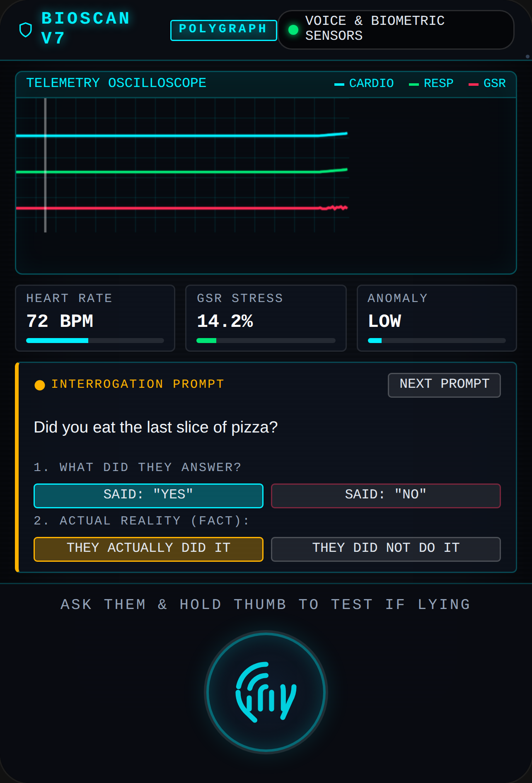Choose THEY DID NOT DO IT option

[x=386, y=549]
